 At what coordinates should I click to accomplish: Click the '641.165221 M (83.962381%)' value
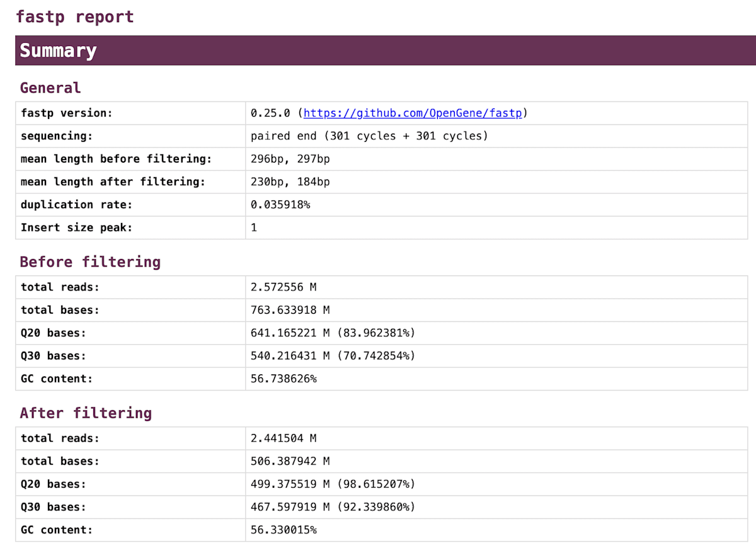point(333,333)
